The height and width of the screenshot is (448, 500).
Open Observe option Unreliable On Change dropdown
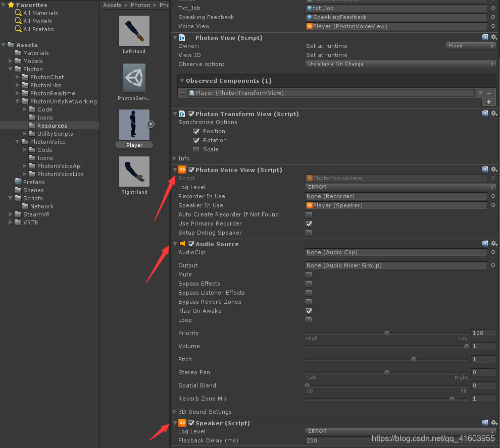point(401,64)
